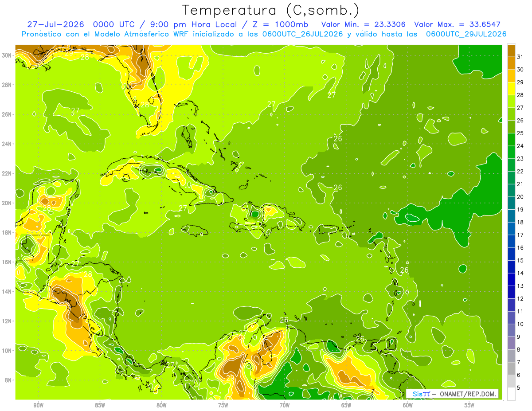Click the 'SisTT – ONAMET/REP.DOM.' credit box
This screenshot has width=532, height=411.
pyautogui.click(x=452, y=394)
